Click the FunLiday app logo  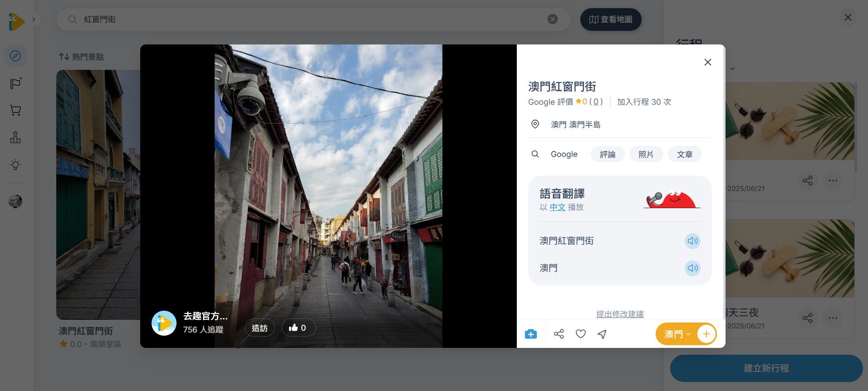[x=16, y=22]
